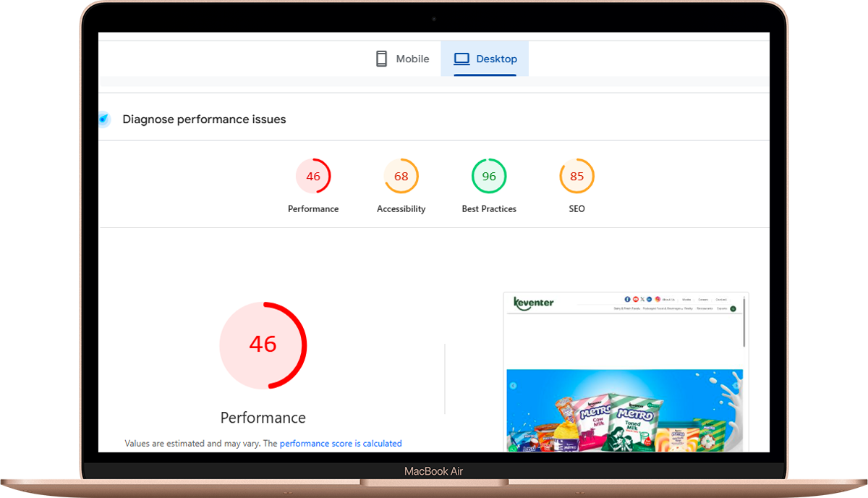Switch to the Mobile tab
The image size is (868, 498).
pos(402,59)
